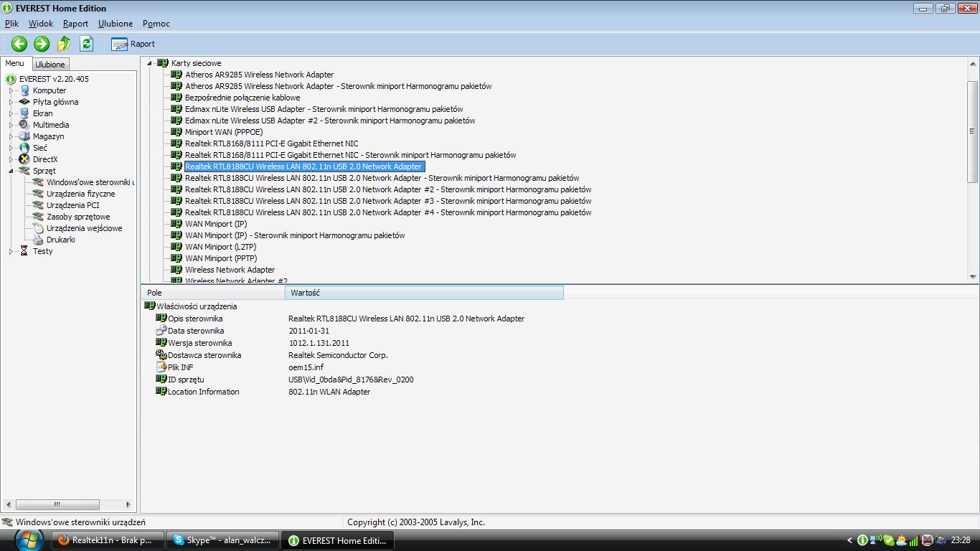980x551 pixels.
Task: Select Atheros AR9285 Wireless Network Adapter
Action: coord(259,75)
